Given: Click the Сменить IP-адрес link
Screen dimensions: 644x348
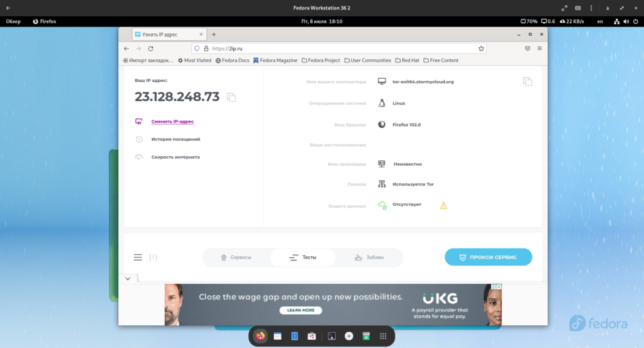Looking at the screenshot, I should click(x=172, y=121).
